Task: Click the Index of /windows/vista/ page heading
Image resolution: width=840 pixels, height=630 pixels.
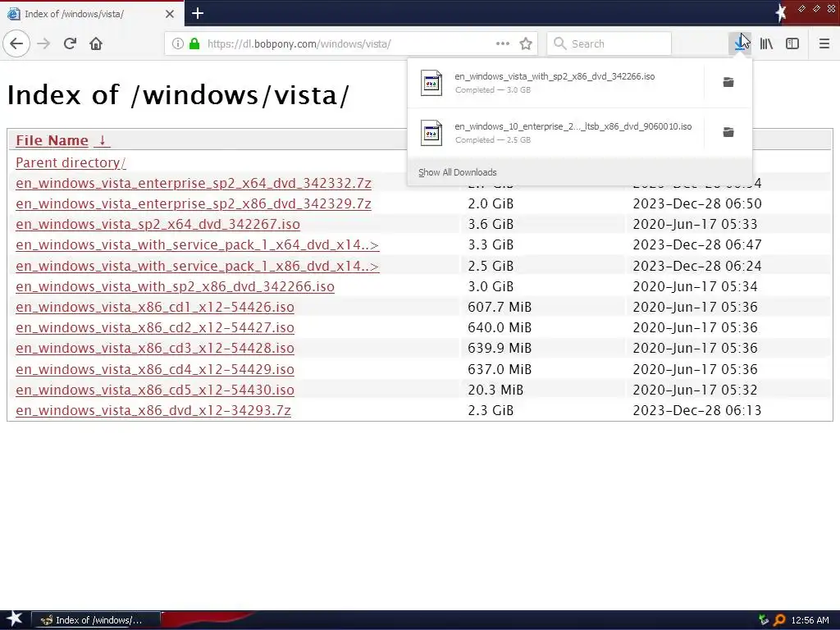Action: click(x=178, y=95)
